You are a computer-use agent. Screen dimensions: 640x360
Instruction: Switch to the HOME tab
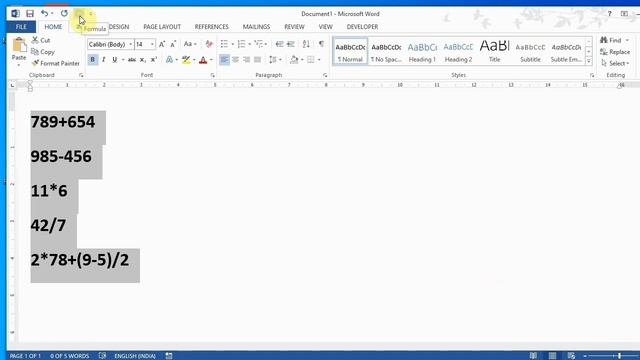[x=53, y=27]
